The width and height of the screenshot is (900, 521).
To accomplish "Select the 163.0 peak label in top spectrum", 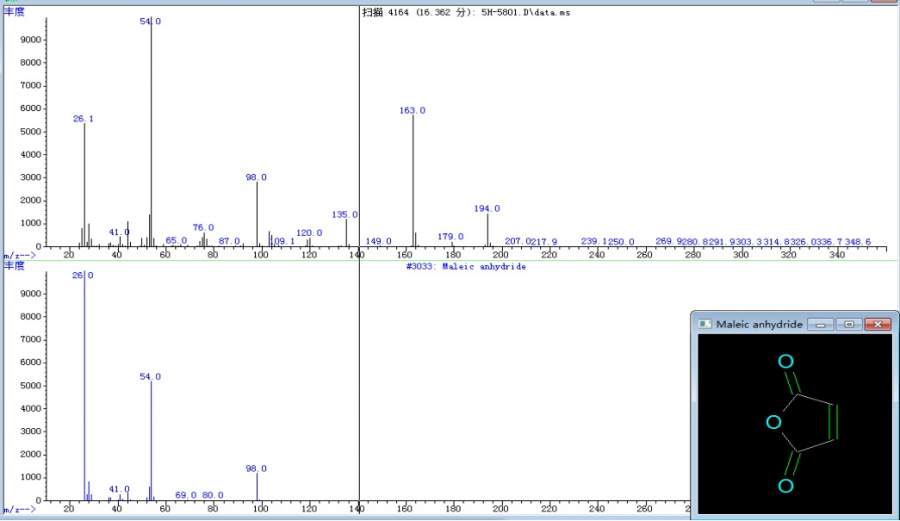I will (413, 110).
